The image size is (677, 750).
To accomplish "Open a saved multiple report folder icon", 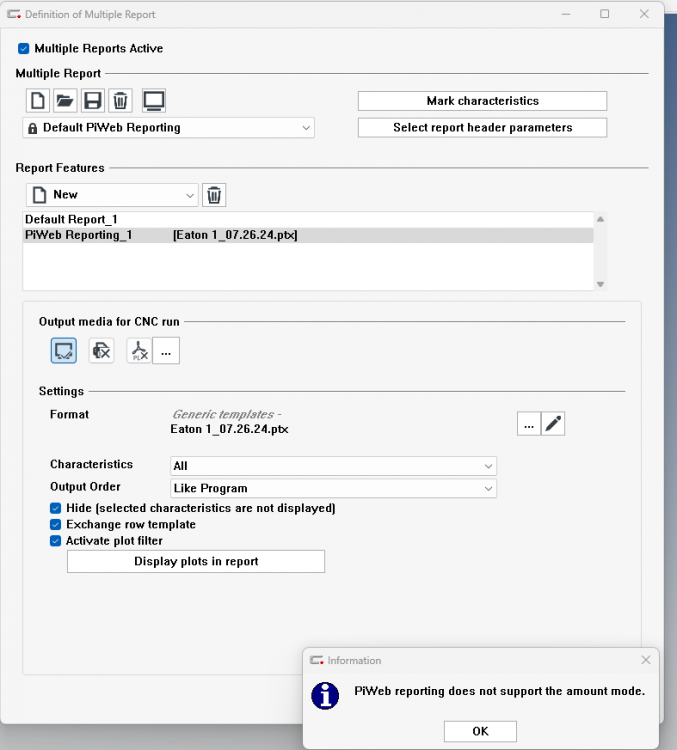I will click(x=65, y=101).
